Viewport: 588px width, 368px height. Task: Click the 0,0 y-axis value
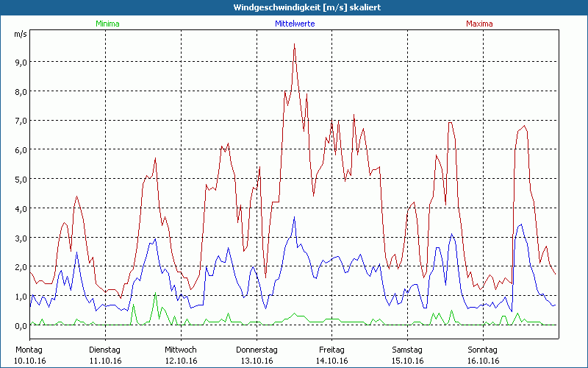pyautogui.click(x=21, y=326)
